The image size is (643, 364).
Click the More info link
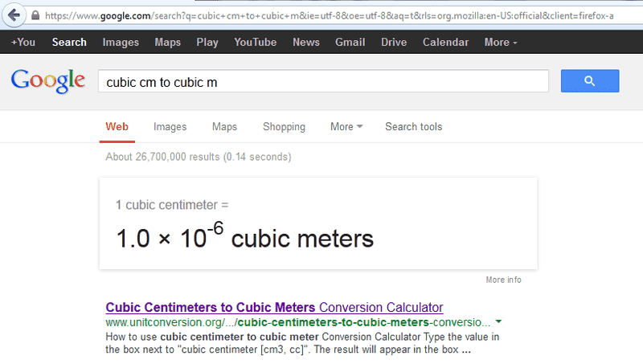point(503,280)
